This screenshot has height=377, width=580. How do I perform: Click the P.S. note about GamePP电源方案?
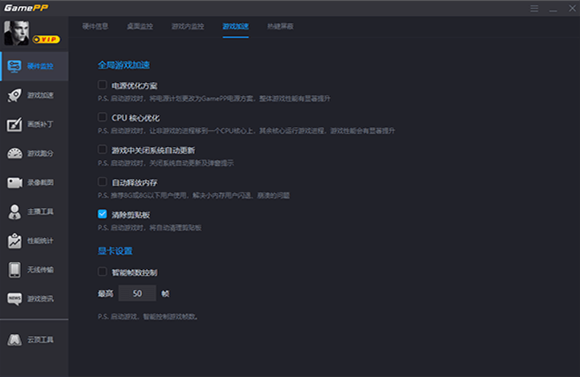click(214, 98)
